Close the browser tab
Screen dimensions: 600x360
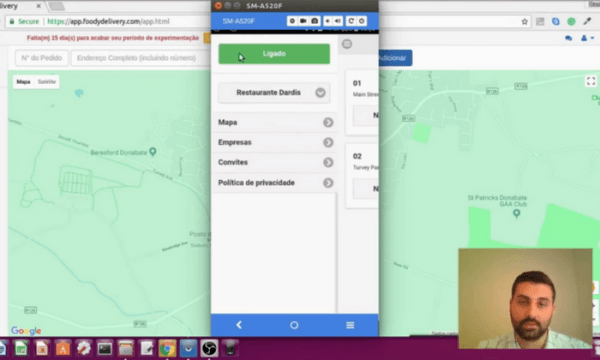click(x=38, y=6)
